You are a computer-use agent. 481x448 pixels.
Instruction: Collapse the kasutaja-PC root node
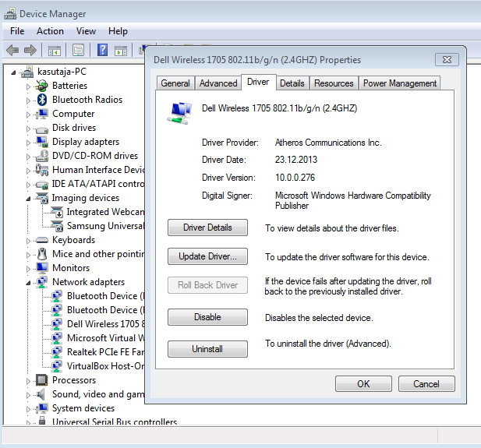pos(13,72)
